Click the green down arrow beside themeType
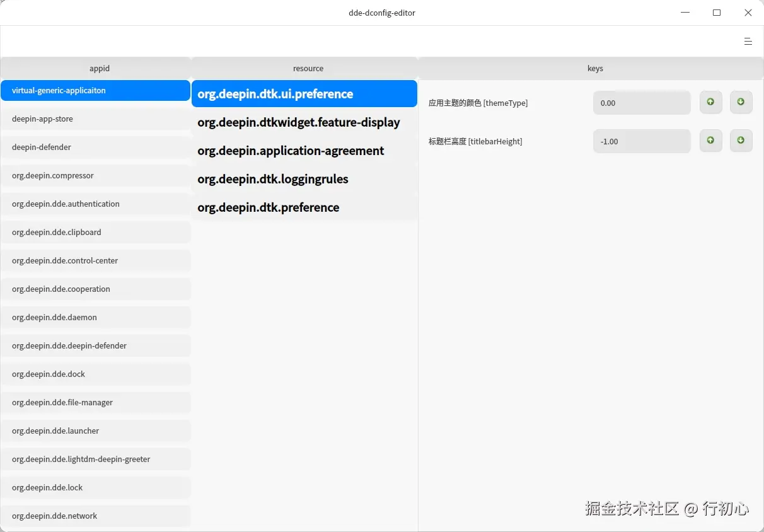 (741, 102)
